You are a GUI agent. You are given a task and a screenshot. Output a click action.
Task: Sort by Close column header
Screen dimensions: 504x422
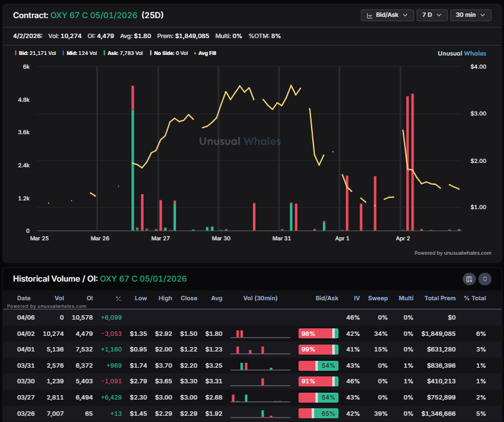point(189,298)
